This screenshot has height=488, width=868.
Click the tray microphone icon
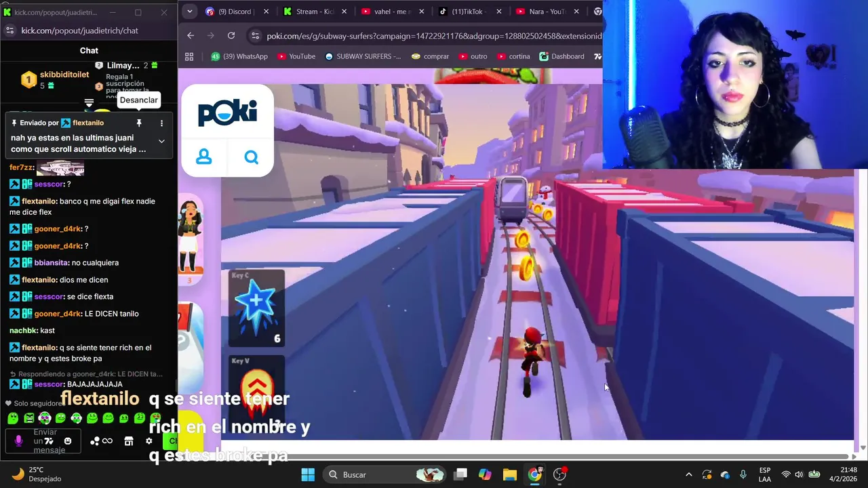(743, 474)
